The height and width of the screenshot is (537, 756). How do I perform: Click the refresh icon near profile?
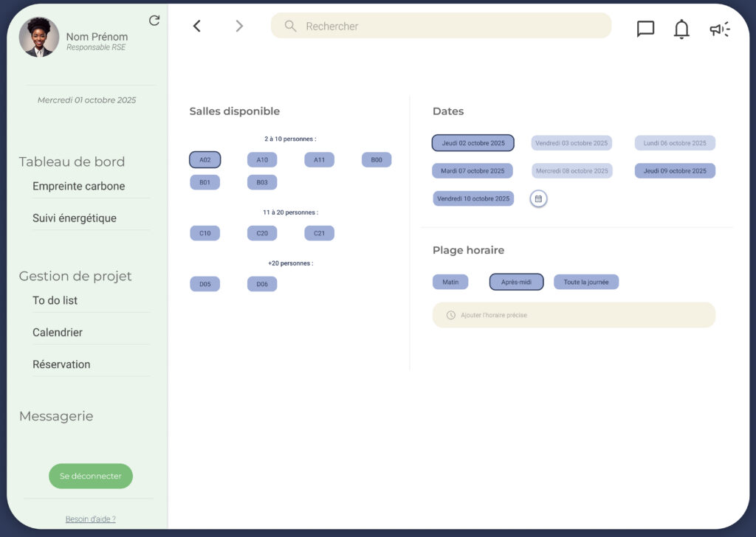coord(154,21)
